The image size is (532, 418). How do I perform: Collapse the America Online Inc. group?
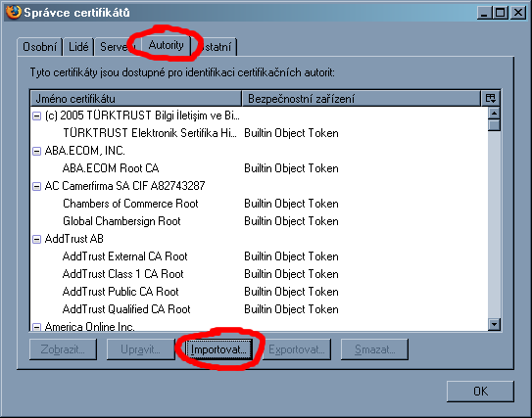click(x=36, y=327)
